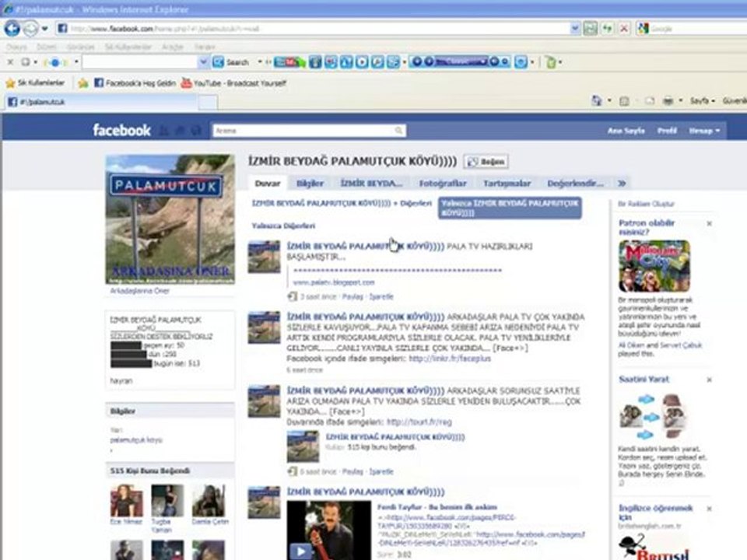The height and width of the screenshot is (560, 747).
Task: Select the Duvar tab
Action: click(x=267, y=184)
